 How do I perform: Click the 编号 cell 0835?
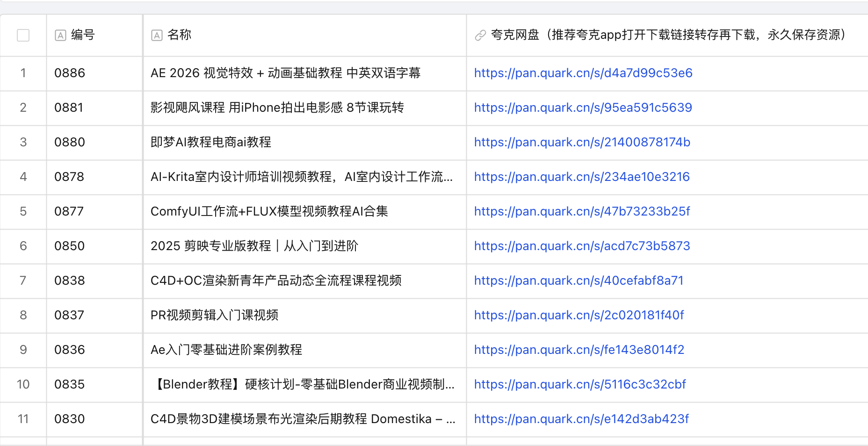point(94,385)
